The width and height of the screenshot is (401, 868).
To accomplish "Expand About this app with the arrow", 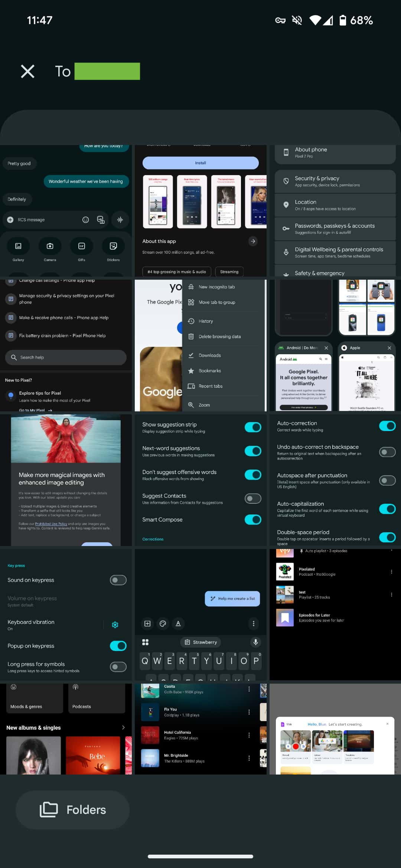I will click(253, 241).
